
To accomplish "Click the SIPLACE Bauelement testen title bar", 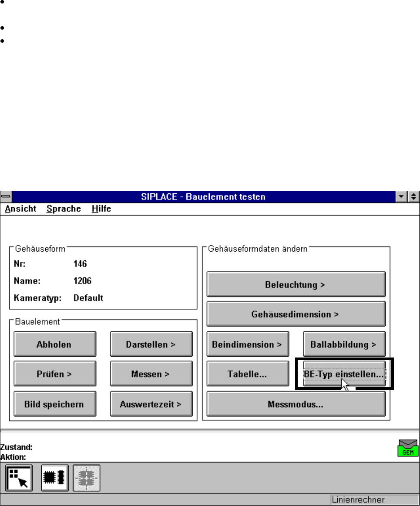I will coord(203,196).
